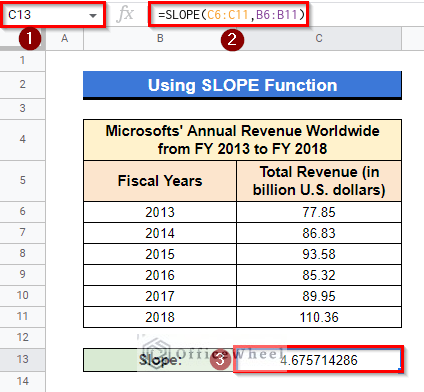Viewport: 424px width, 392px height.
Task: Select the cell containing 2013
Action: [160, 212]
